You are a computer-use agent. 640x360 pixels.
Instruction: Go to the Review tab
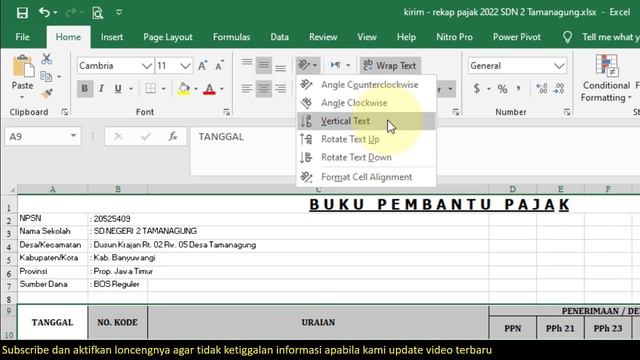coord(323,37)
